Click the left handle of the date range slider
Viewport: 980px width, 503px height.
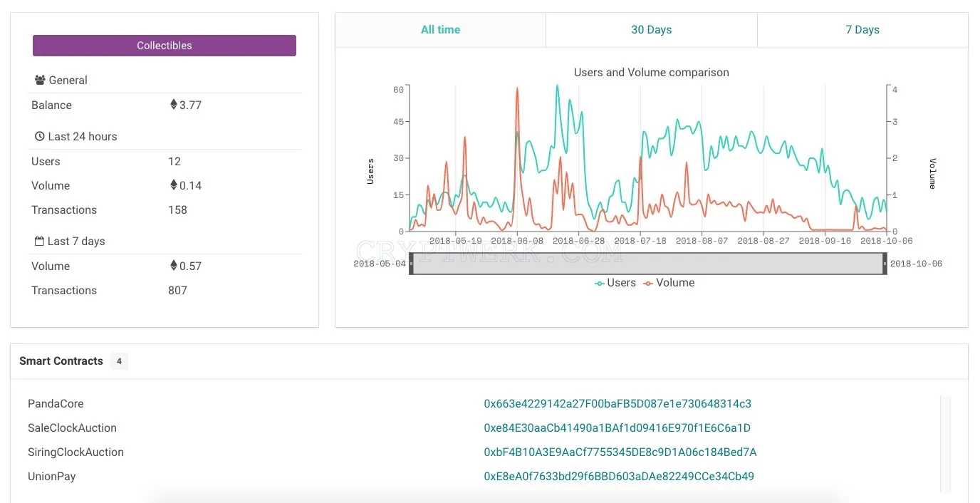coord(411,264)
